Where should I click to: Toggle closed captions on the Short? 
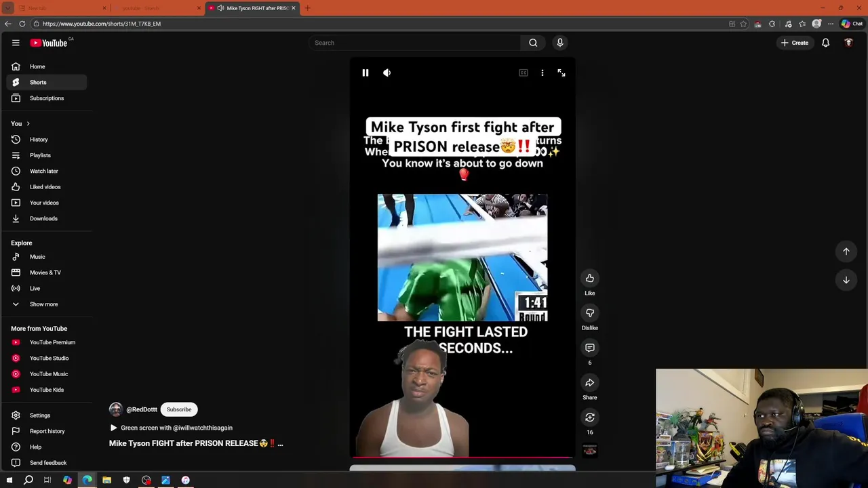click(524, 73)
